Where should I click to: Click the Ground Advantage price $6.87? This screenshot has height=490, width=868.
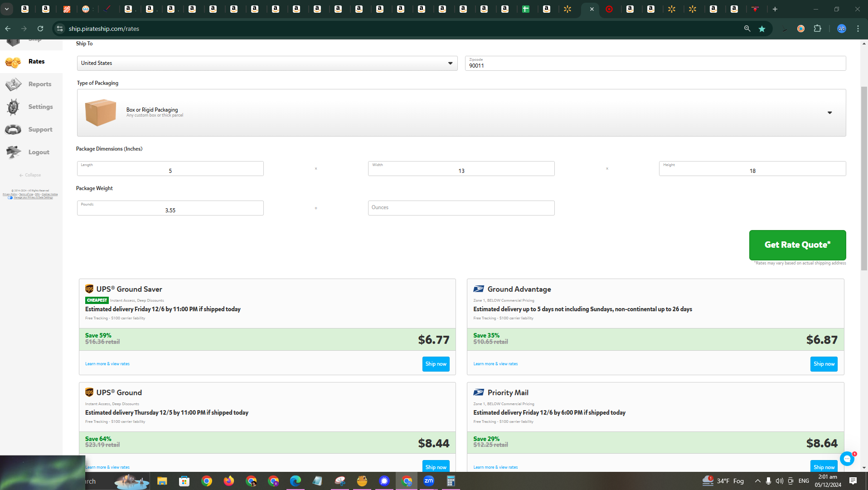click(x=822, y=340)
